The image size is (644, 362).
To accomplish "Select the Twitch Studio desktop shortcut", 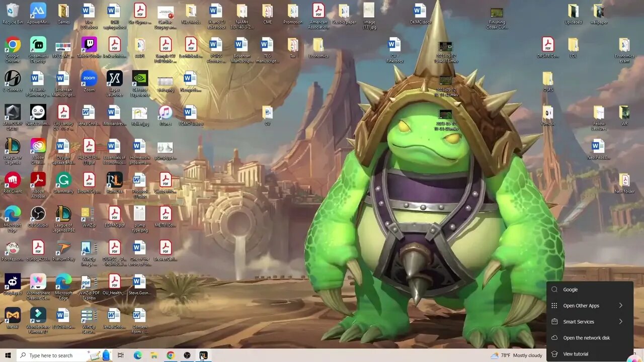I will coord(89,48).
